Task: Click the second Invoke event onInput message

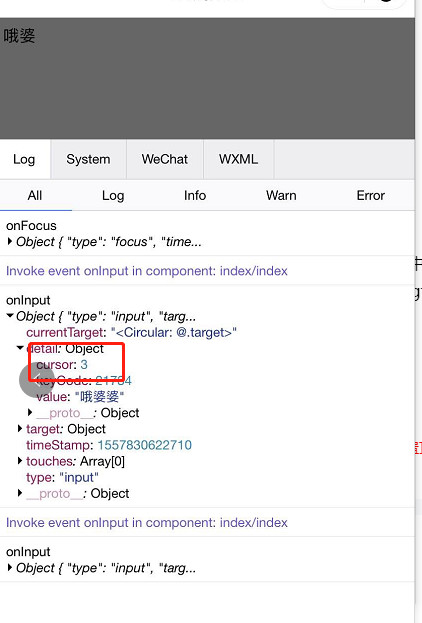Action: pyautogui.click(x=147, y=522)
